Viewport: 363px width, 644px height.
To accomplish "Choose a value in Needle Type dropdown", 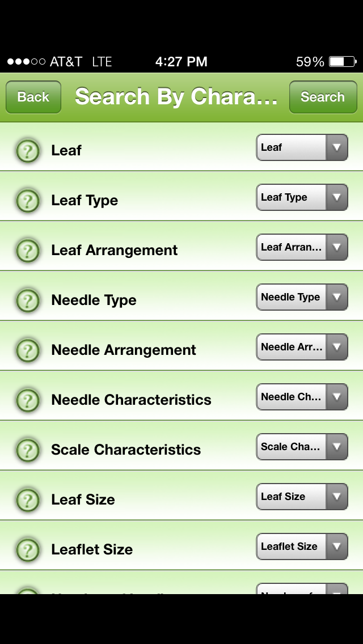I will pyautogui.click(x=302, y=297).
